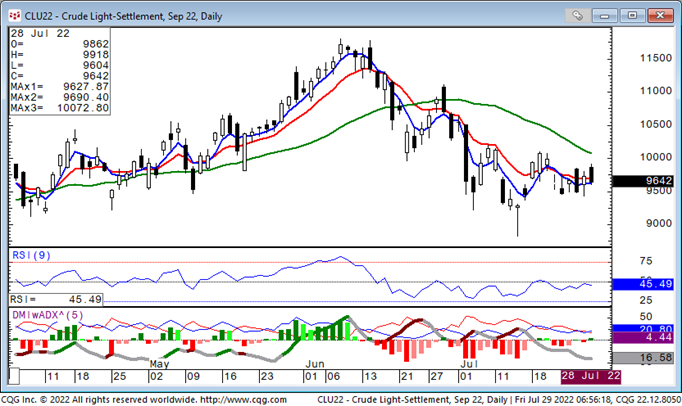Click the CQG app icon in title bar
Image resolution: width=682 pixels, height=406 pixels.
(x=15, y=16)
